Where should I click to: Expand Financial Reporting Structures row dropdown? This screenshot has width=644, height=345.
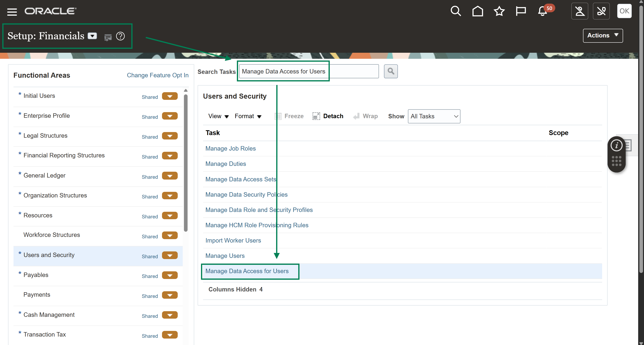coord(170,156)
